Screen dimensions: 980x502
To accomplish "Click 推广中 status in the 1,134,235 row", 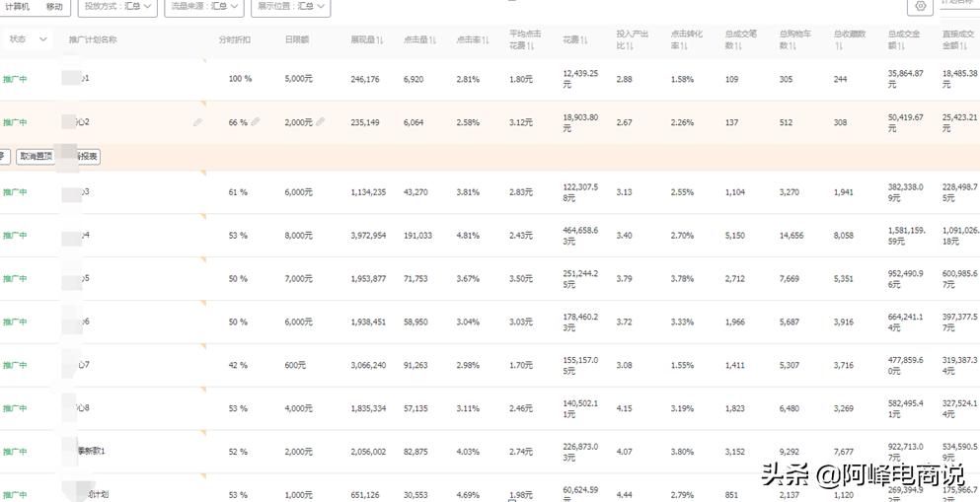I will (15, 192).
